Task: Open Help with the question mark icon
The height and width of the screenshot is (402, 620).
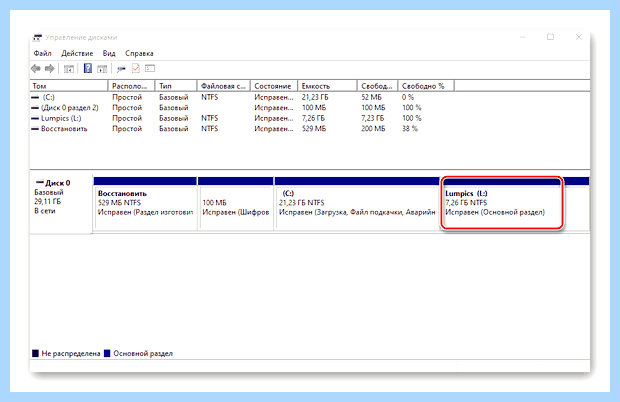Action: 88,69
